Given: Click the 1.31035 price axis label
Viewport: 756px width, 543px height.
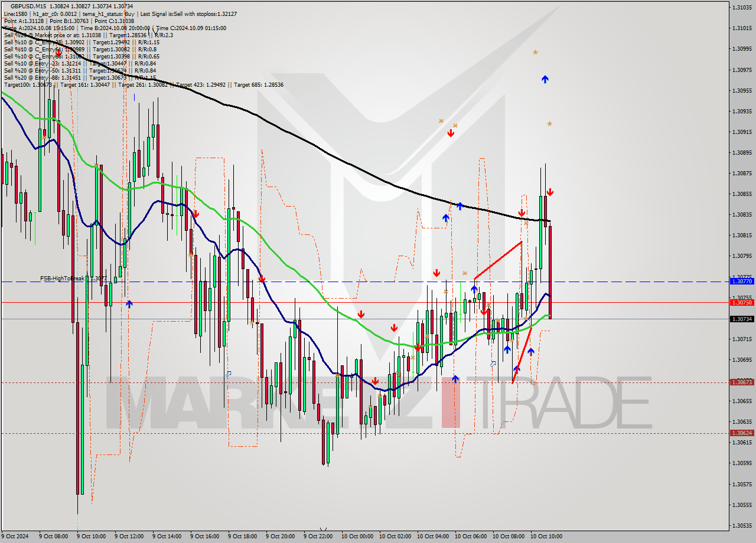Looking at the screenshot, I should 742,7.
